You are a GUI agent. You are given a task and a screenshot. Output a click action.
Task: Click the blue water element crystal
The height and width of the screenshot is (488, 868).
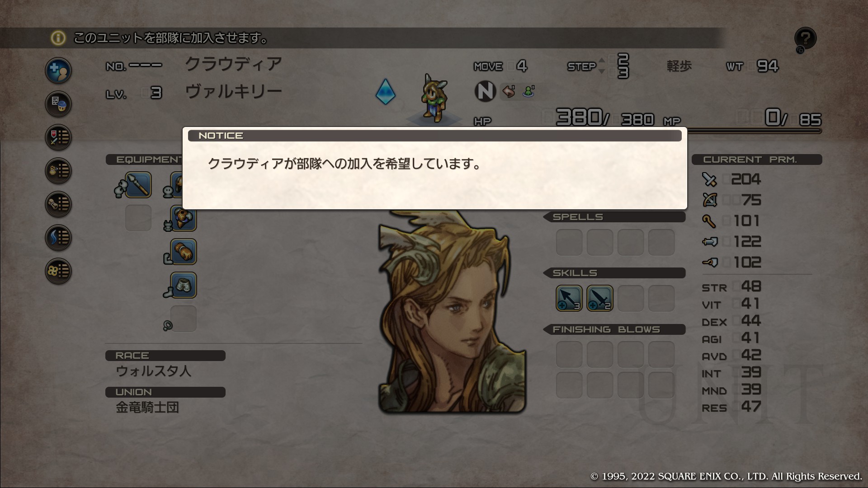point(386,92)
